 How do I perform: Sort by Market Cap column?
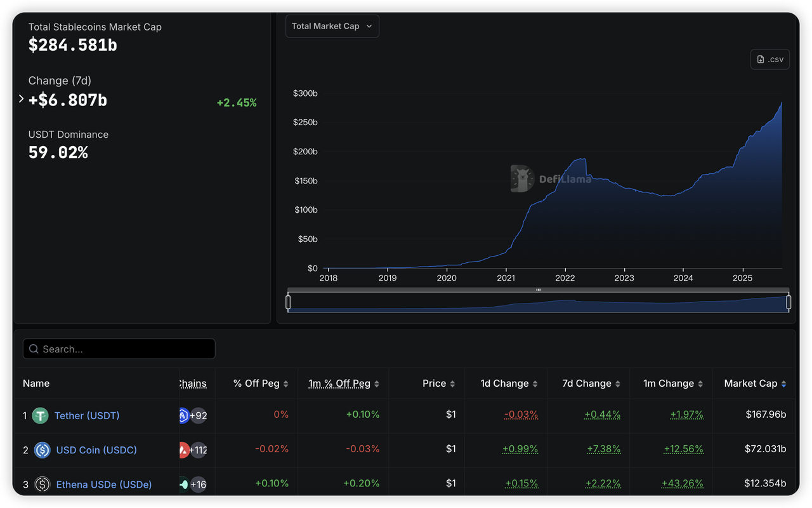pyautogui.click(x=755, y=384)
